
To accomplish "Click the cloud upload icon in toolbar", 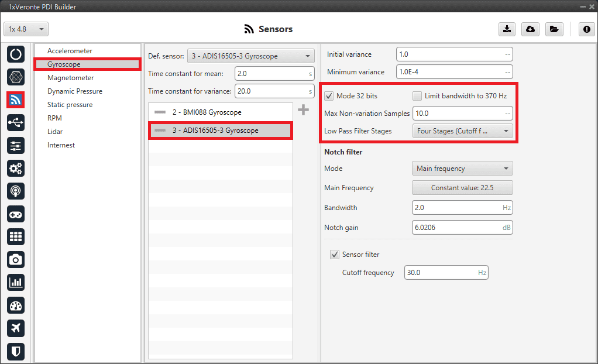I will coord(530,29).
